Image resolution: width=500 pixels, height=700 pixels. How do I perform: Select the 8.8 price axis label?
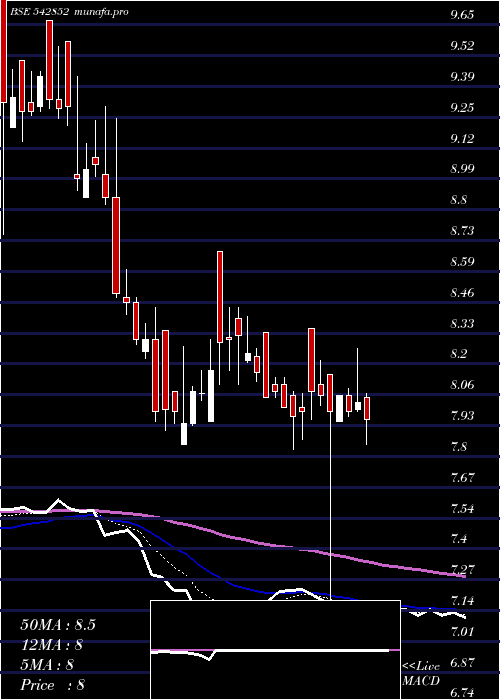(458, 200)
